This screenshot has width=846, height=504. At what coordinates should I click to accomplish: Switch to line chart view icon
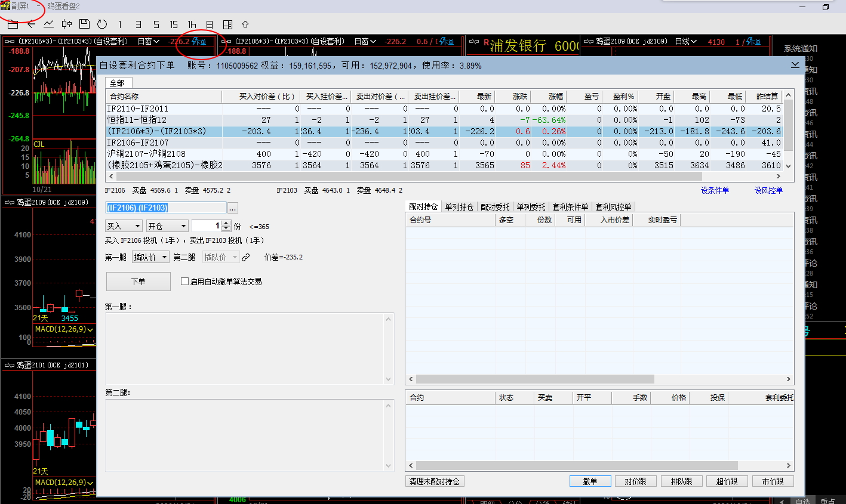coord(48,24)
